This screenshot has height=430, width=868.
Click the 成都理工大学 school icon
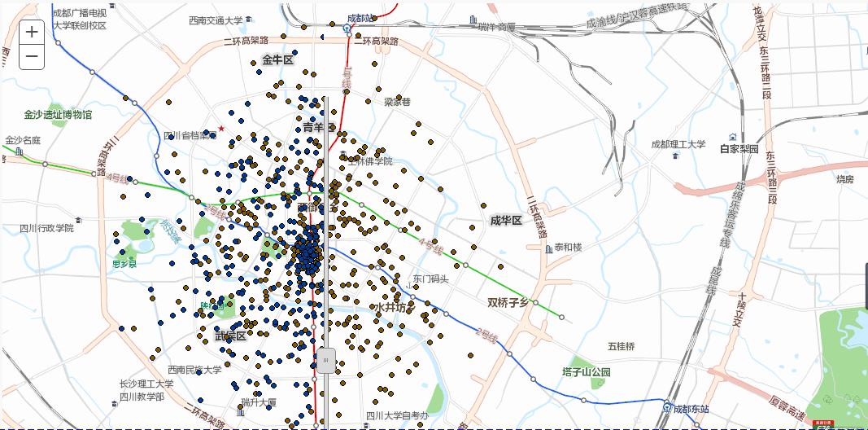pyautogui.click(x=677, y=156)
